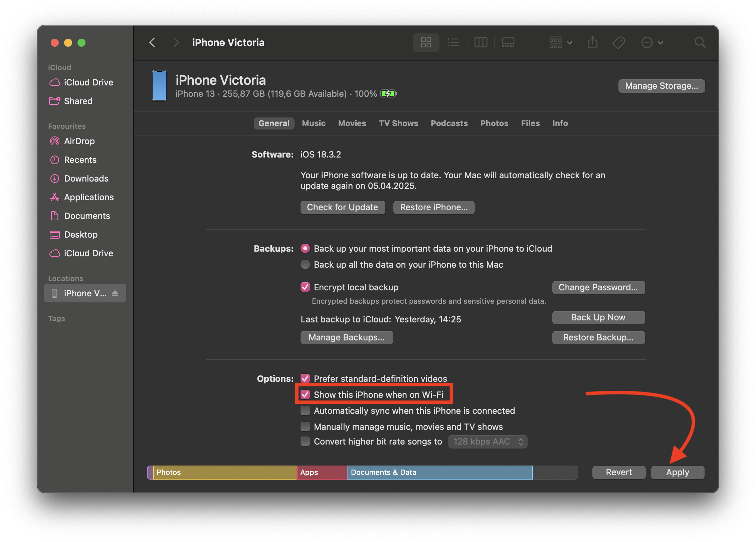Viewport: 756px width, 542px height.
Task: Switch to column view
Action: pyautogui.click(x=481, y=42)
